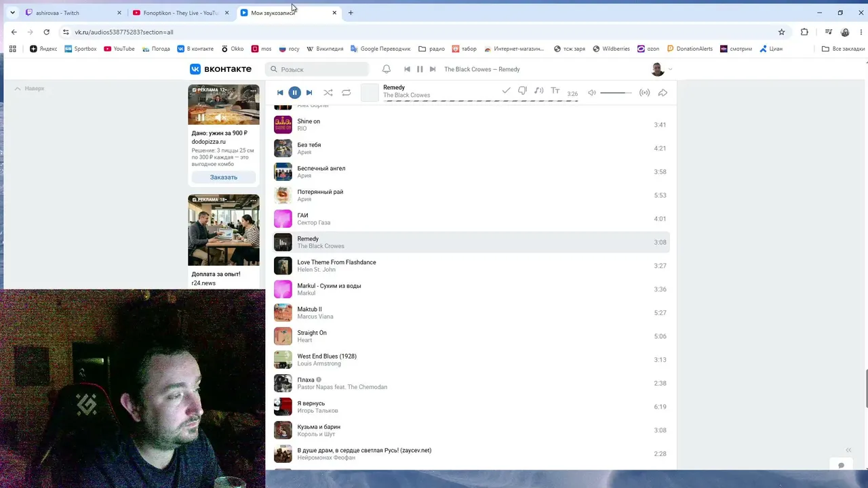The image size is (868, 488).
Task: Bookmark this page with the star
Action: click(781, 32)
